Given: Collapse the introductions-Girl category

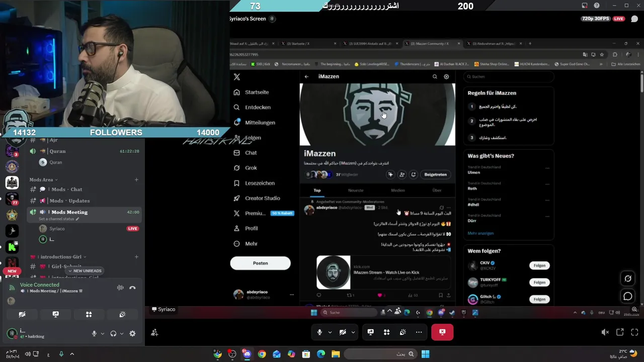Looking at the screenshot, I should tap(58, 257).
